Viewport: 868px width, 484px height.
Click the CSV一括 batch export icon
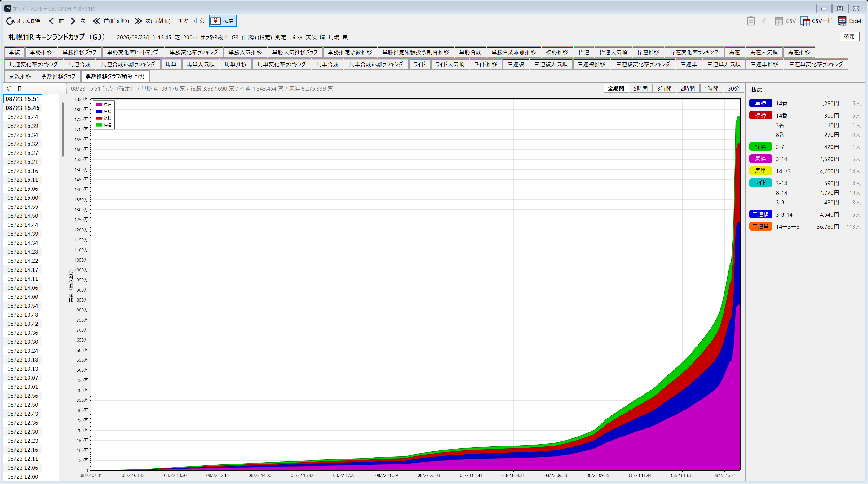(x=805, y=21)
